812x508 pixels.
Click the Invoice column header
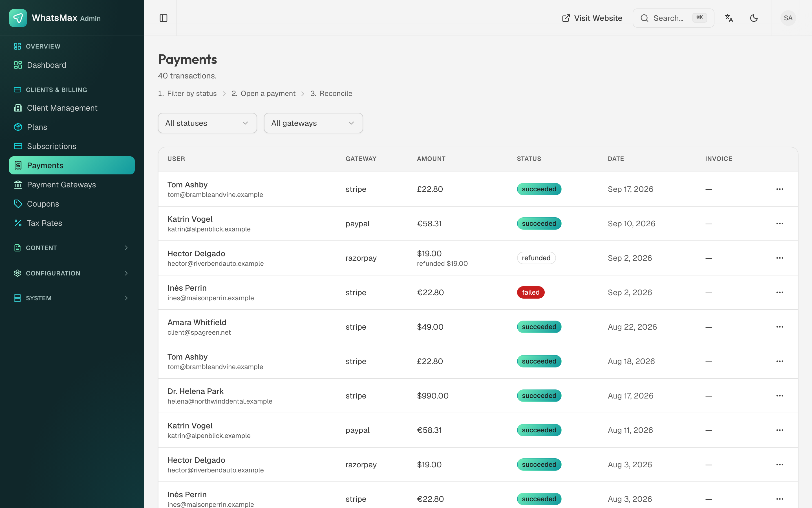tap(718, 159)
